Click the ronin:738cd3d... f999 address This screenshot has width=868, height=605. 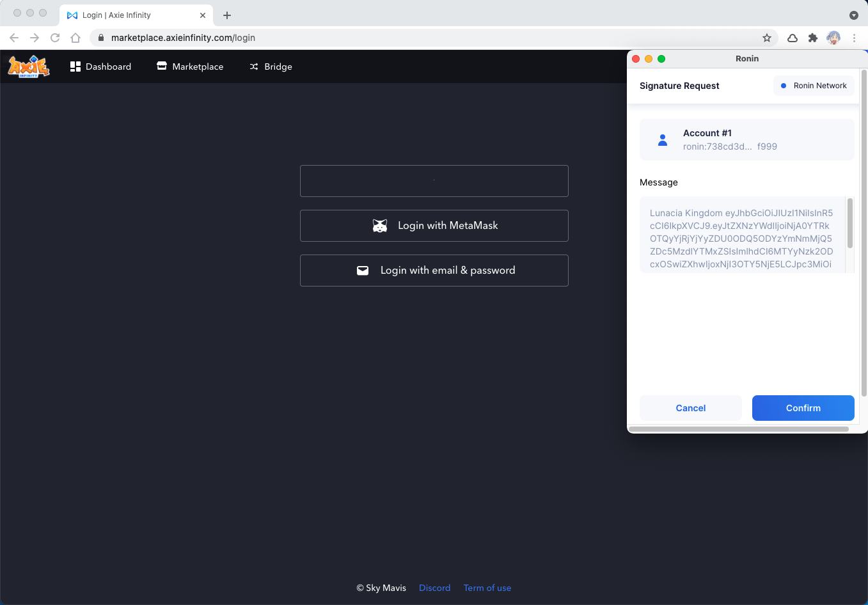point(730,146)
